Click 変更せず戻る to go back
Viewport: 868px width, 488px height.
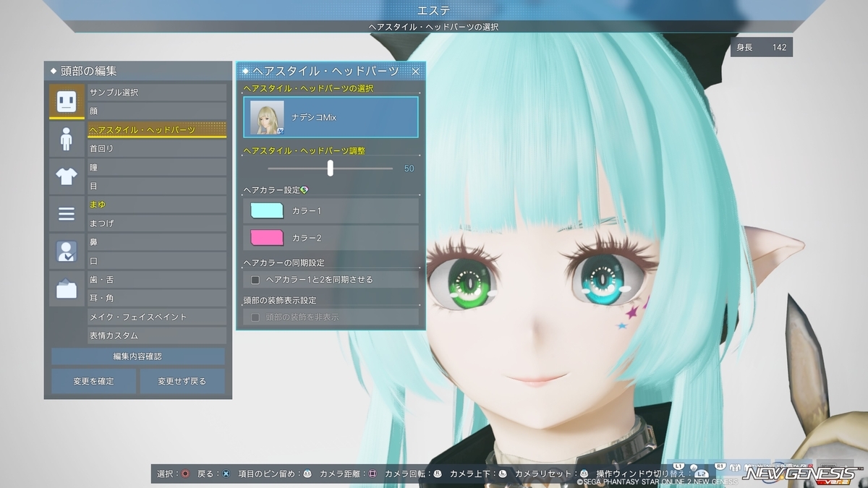183,381
